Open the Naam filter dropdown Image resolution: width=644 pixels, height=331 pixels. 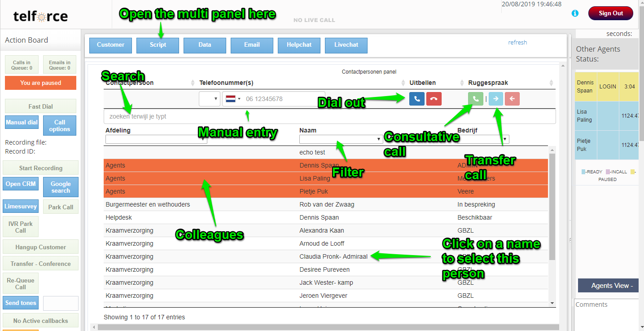pyautogui.click(x=341, y=140)
